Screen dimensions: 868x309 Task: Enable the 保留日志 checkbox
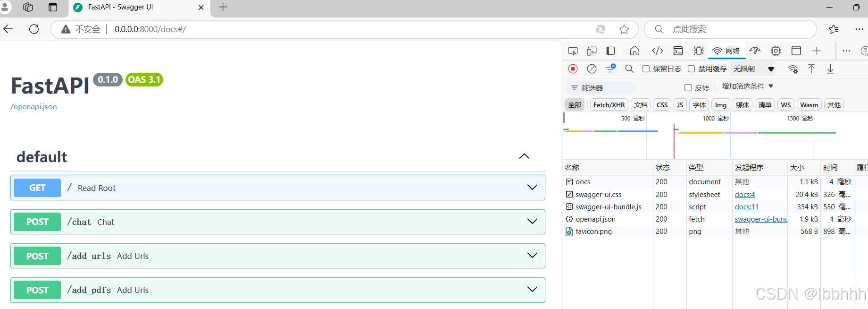(x=646, y=69)
